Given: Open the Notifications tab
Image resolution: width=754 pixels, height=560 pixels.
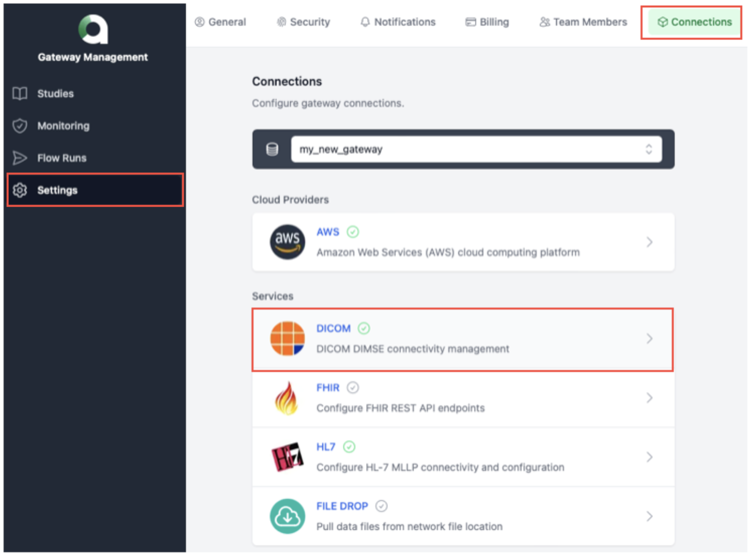Looking at the screenshot, I should pos(398,22).
